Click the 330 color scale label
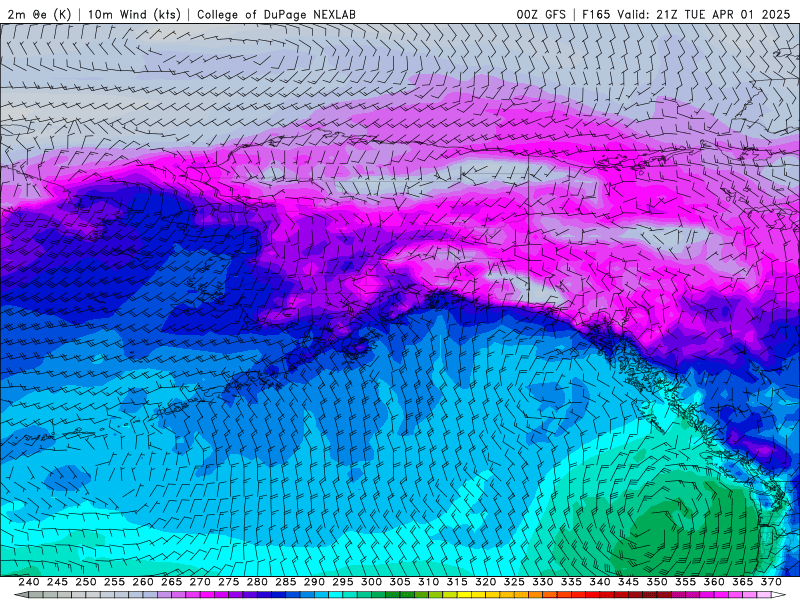Screen dimensions: 800x600 pyautogui.click(x=543, y=582)
